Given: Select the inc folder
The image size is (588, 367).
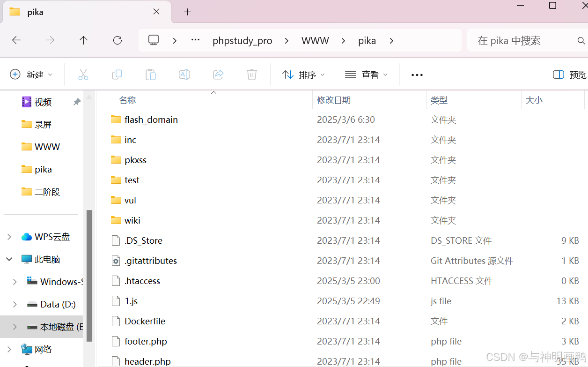Looking at the screenshot, I should (130, 140).
